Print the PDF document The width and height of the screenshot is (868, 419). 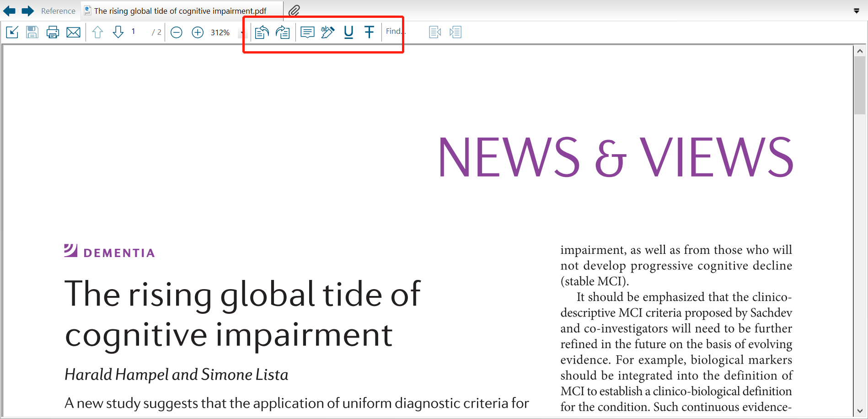pos(53,32)
